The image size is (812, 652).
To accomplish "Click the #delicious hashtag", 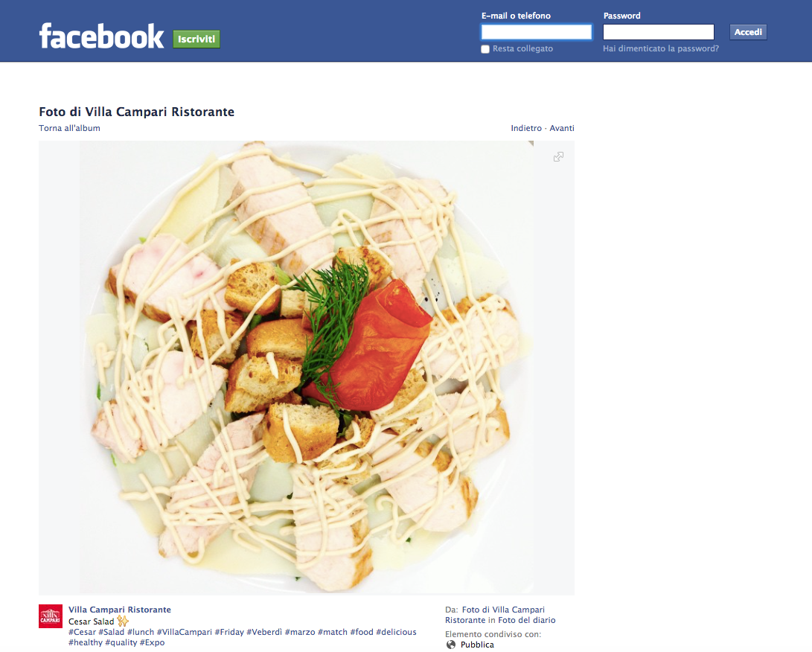I will click(x=396, y=632).
